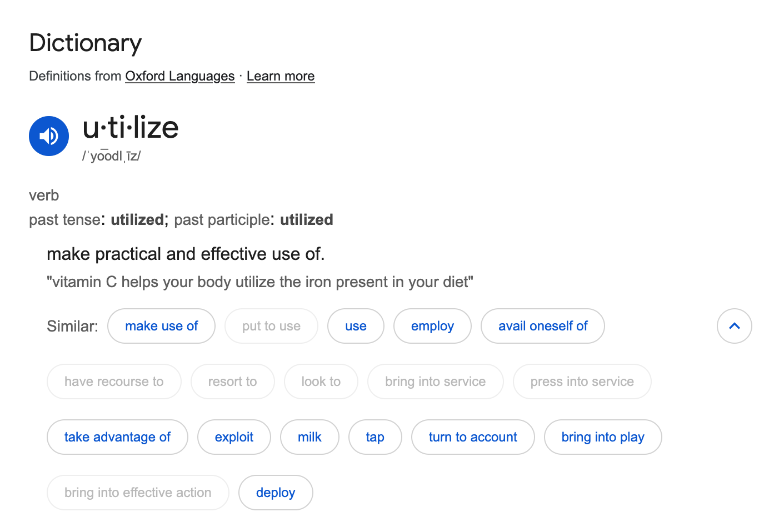Choose the "use" synonym chip
The width and height of the screenshot is (769, 532).
point(356,326)
